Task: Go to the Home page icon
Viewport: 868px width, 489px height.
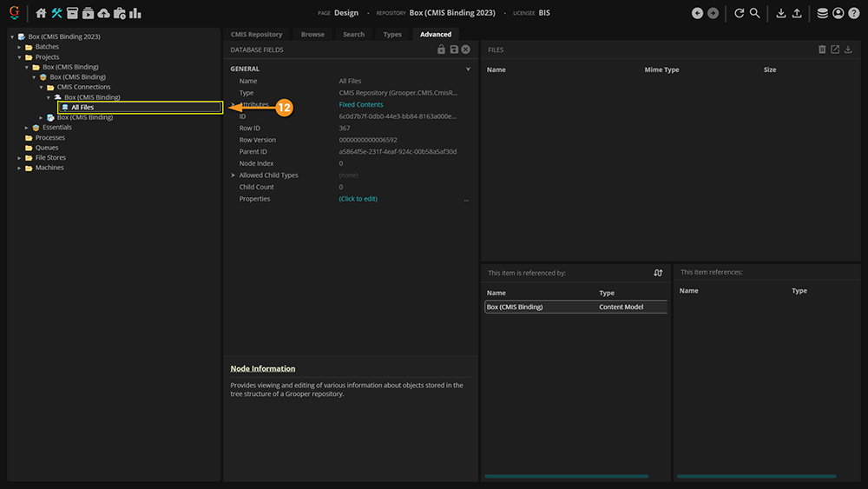Action: click(x=41, y=13)
